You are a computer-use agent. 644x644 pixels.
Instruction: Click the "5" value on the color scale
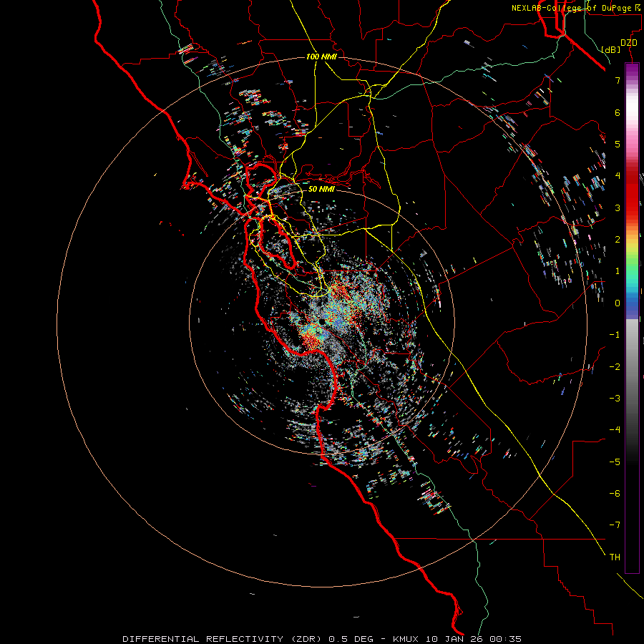click(x=618, y=144)
